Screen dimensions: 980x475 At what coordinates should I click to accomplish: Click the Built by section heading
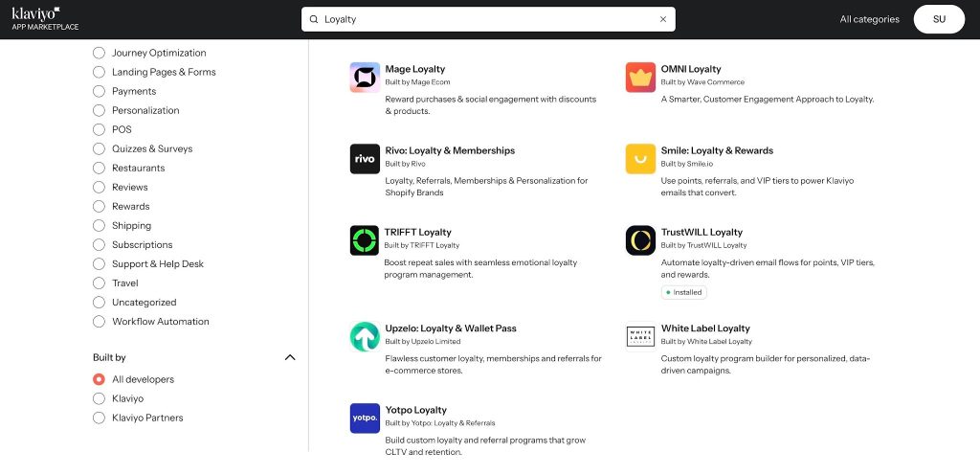109,357
